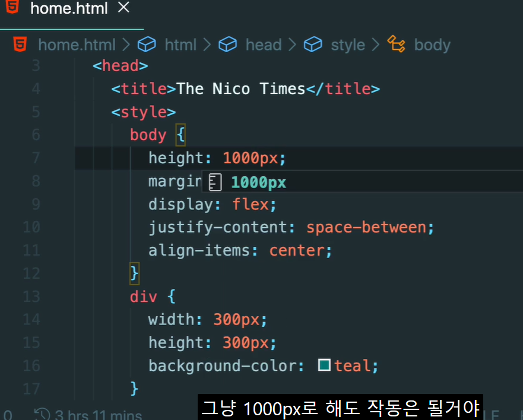
Task: Select the home.html tab label
Action: (69, 8)
